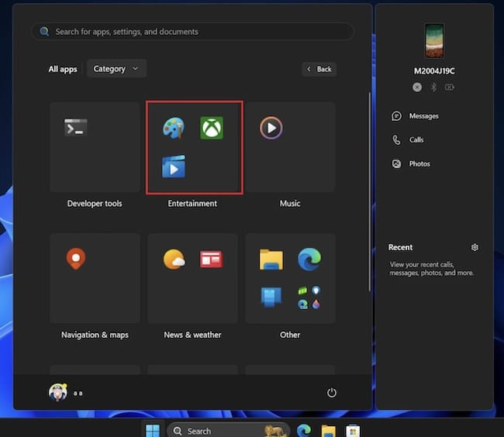Open the Maps pin icon
The width and height of the screenshot is (504, 437).
pos(76,259)
